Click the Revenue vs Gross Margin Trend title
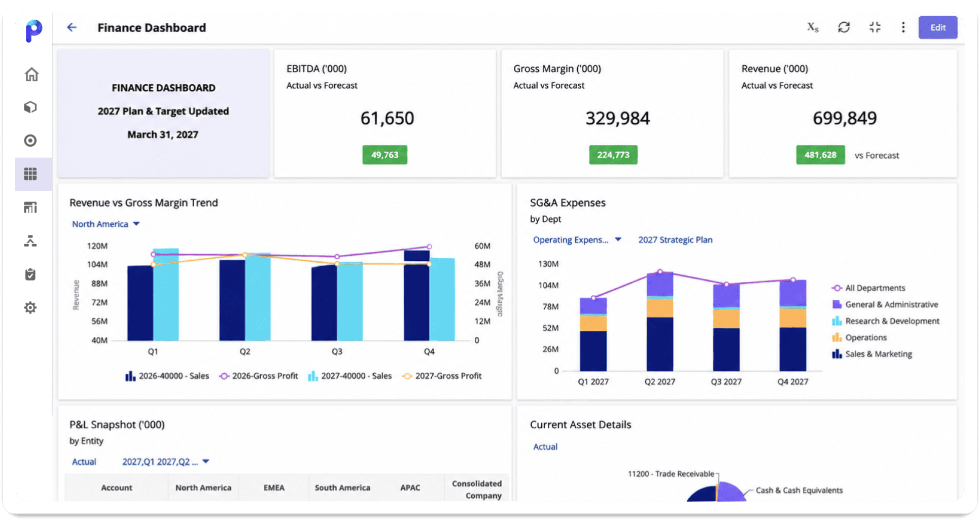 tap(144, 203)
